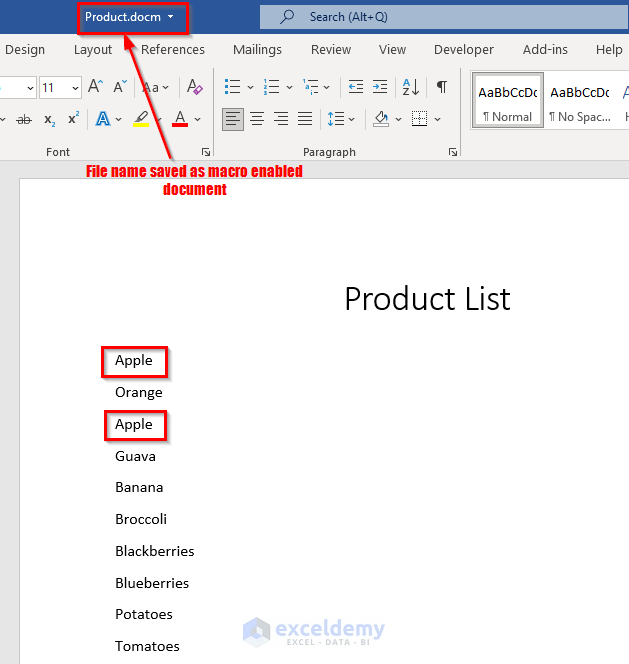This screenshot has height=664, width=629.
Task: Click the word Broccoli in list
Action: (141, 519)
